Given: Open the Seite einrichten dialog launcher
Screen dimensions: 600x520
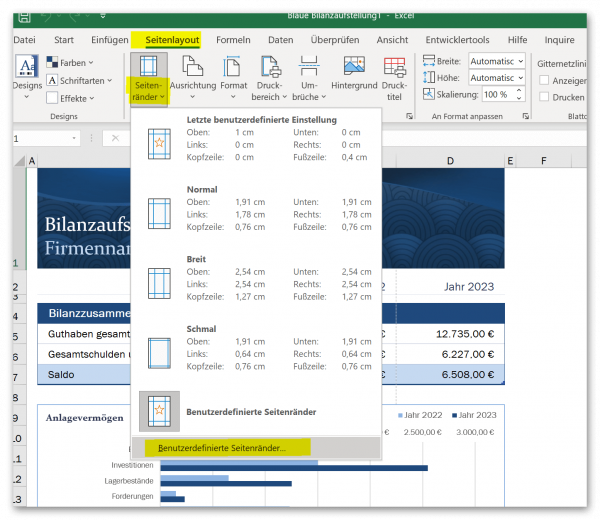Looking at the screenshot, I should click(x=409, y=116).
